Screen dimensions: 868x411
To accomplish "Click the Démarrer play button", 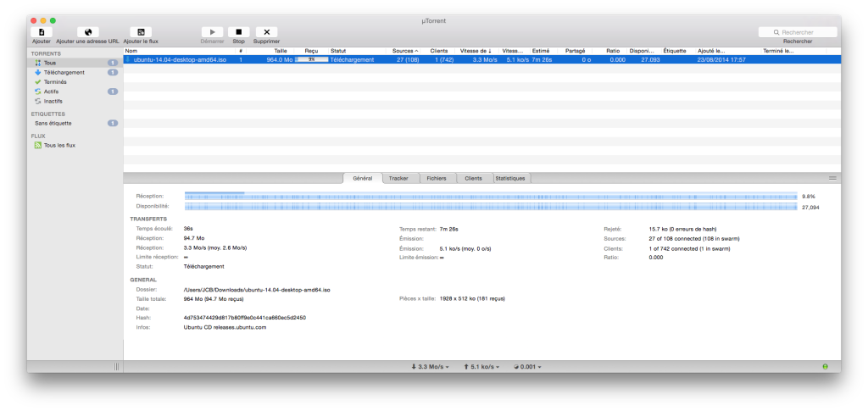I will (x=212, y=32).
